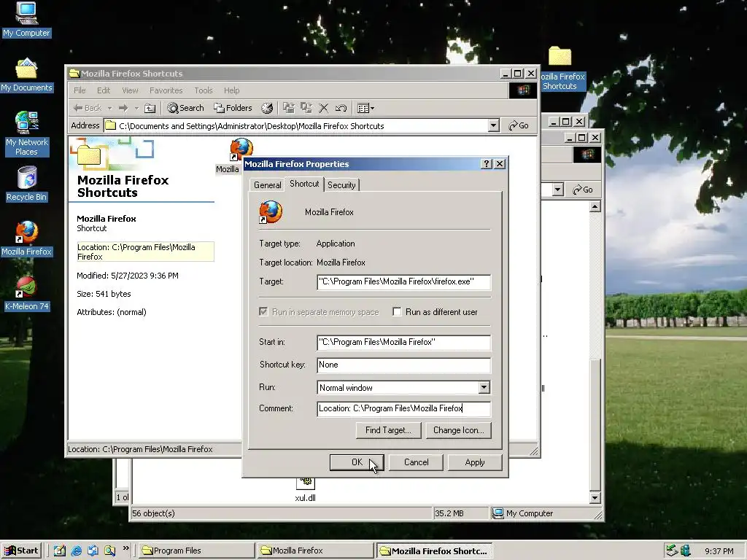Click into the Shortcut key field

(403, 365)
